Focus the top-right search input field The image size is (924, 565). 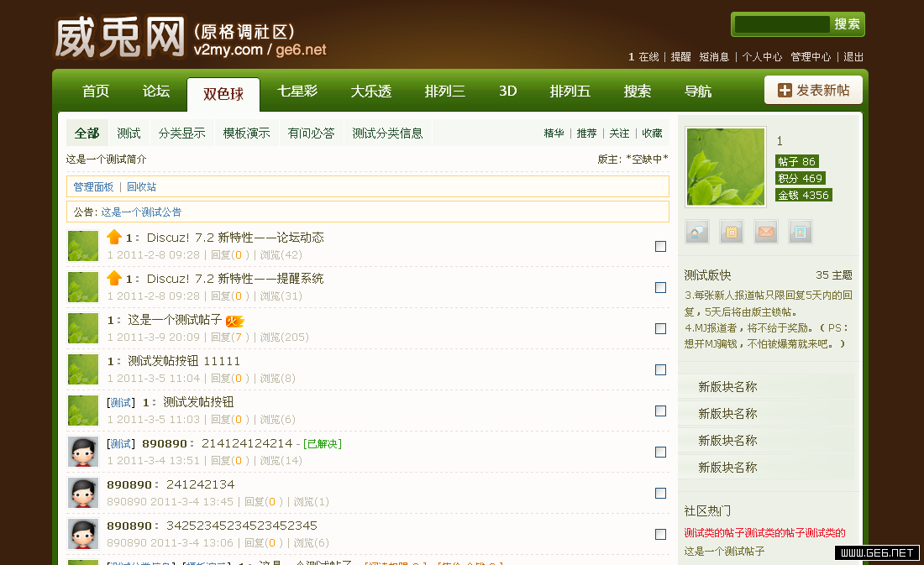coord(782,24)
